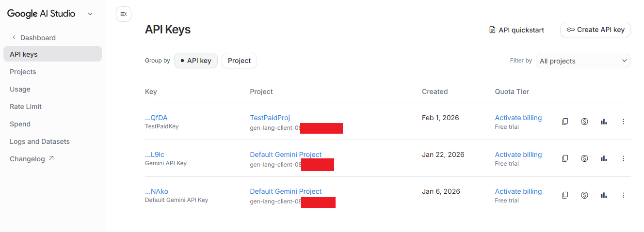This screenshot has height=232, width=644.
Task: Open the Google AI Studio dropdown chevron
Action: pyautogui.click(x=90, y=14)
